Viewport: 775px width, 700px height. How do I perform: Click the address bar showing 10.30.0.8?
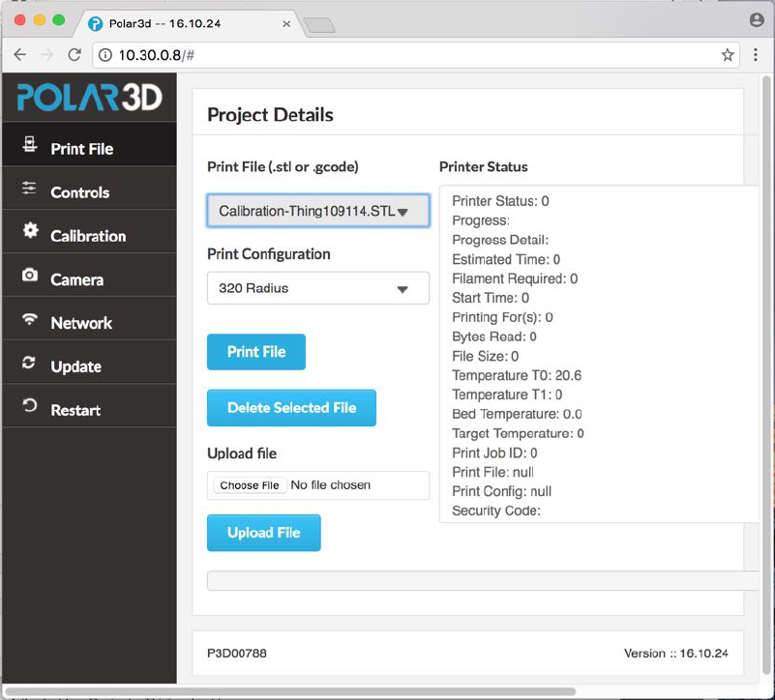[416, 55]
